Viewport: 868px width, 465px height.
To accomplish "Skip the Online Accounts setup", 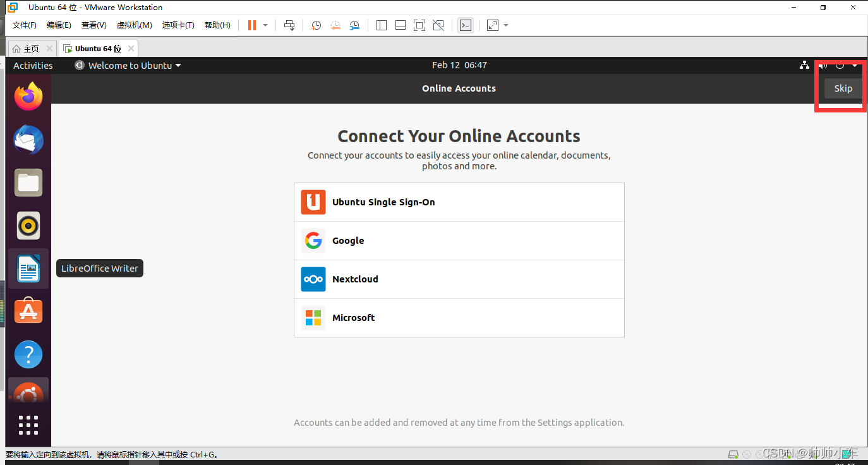I will tap(843, 88).
